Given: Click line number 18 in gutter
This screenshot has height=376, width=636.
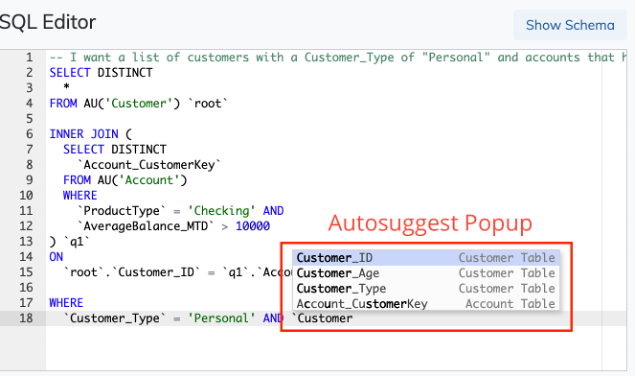Looking at the screenshot, I should tap(26, 318).
